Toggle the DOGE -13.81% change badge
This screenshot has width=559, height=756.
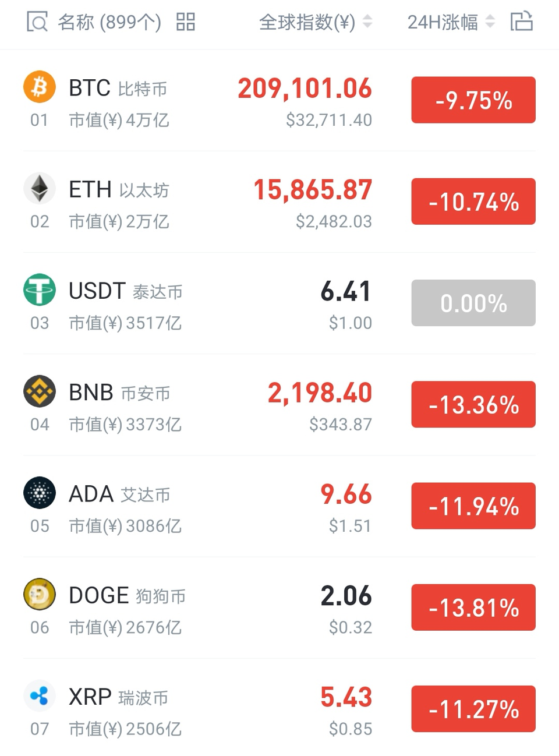point(473,607)
